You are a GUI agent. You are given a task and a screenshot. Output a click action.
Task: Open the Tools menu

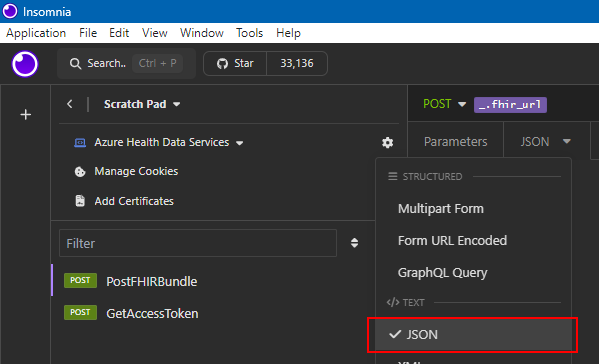(x=249, y=33)
